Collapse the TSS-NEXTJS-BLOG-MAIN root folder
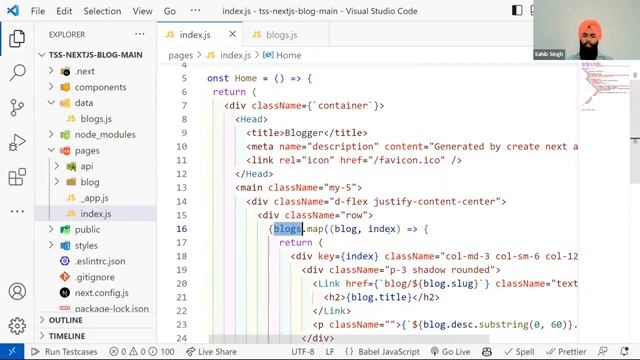Image resolution: width=640 pixels, height=360 pixels. 96,55
